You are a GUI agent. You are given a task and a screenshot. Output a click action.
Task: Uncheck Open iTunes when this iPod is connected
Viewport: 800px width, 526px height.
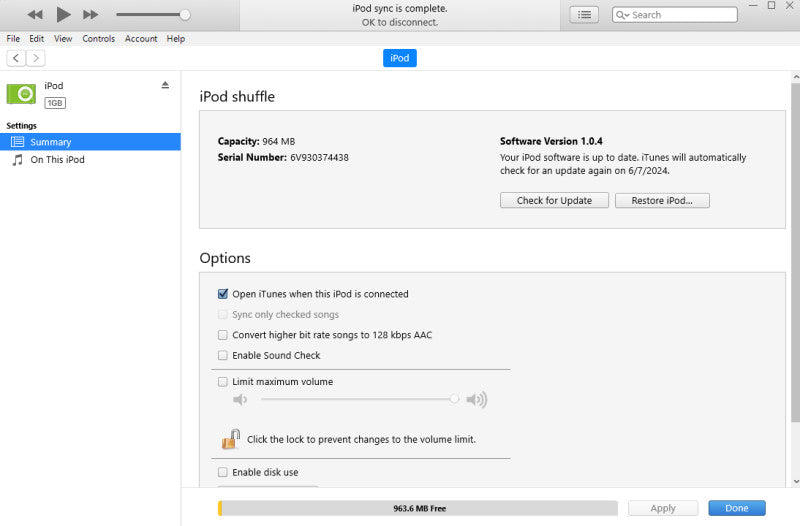point(223,294)
